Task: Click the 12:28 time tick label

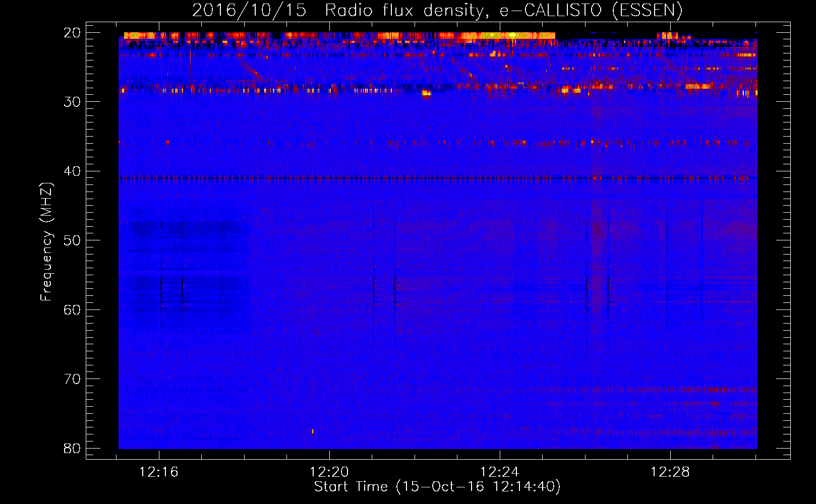Action: coord(671,472)
